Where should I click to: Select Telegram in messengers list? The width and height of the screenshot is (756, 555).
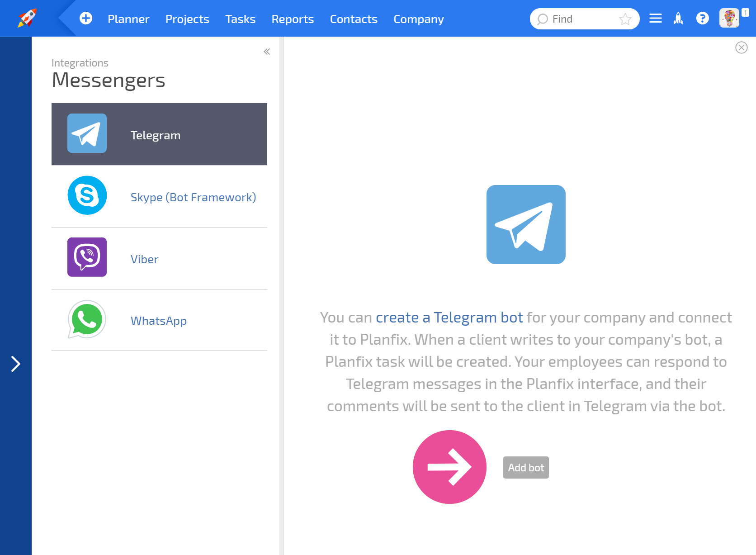coord(159,134)
